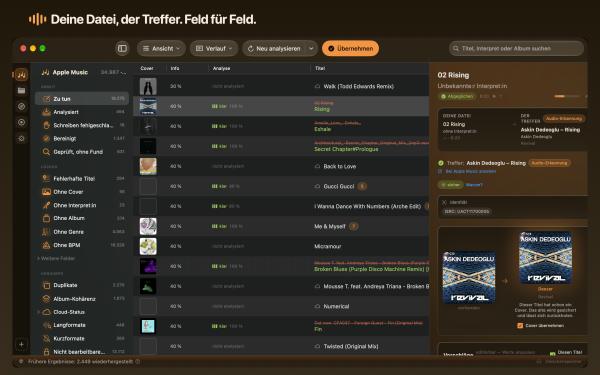Open the Apple Music source menu in sidebar header

click(x=83, y=72)
